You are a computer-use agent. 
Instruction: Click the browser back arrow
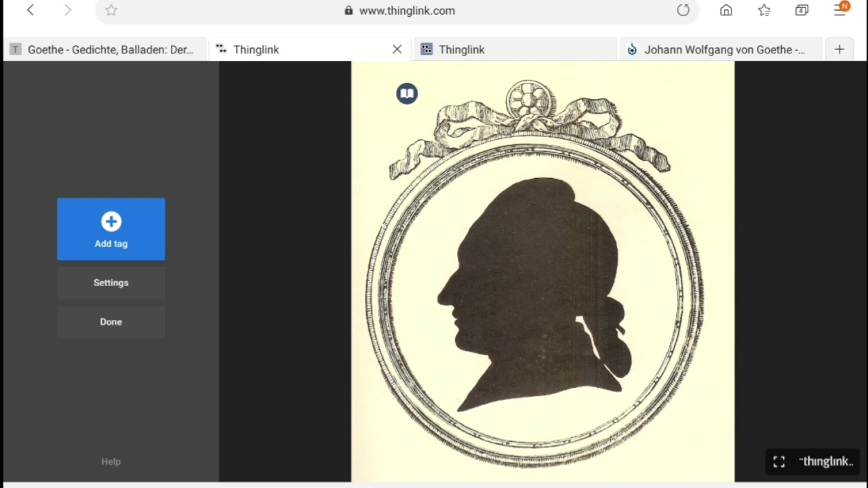click(x=30, y=10)
